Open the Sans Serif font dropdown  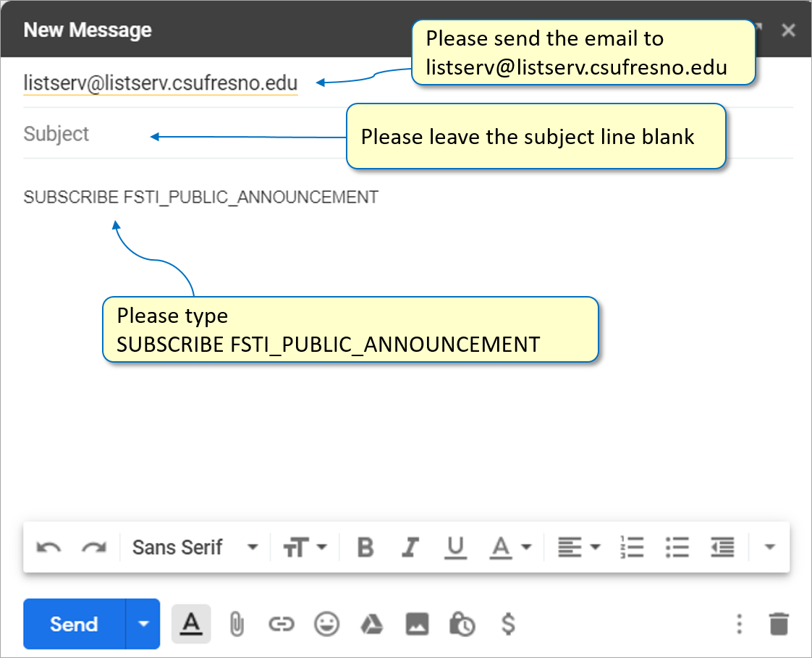195,547
